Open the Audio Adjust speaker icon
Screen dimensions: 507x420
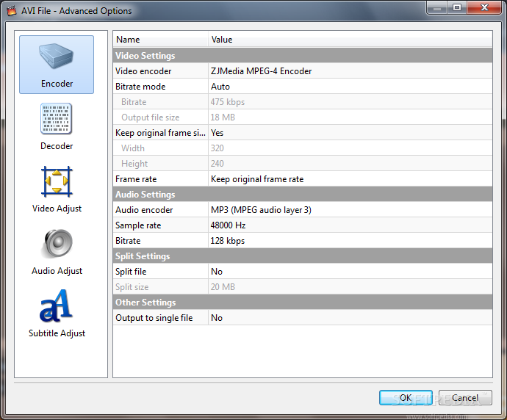click(x=57, y=244)
